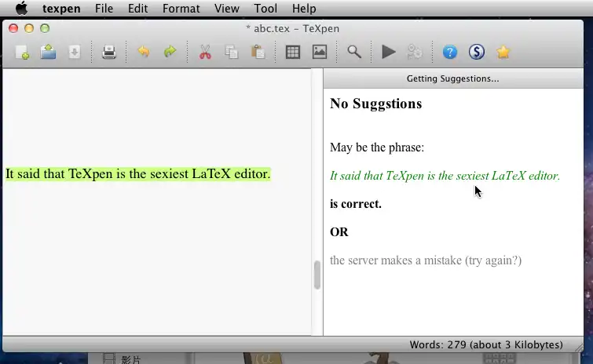Click the highlighted sentence in the editor
Screen dimensions: 593x364
(x=138, y=174)
